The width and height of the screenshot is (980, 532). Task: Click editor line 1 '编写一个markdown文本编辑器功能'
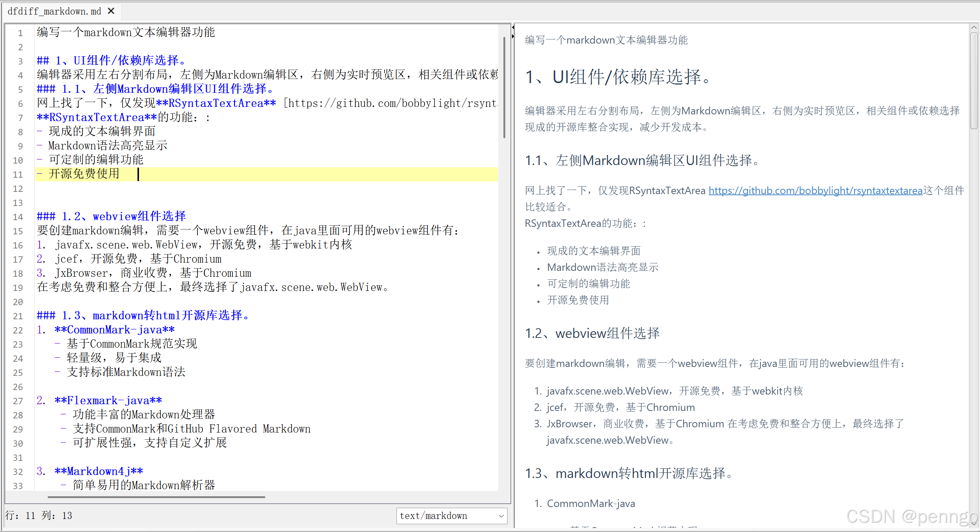pos(126,32)
